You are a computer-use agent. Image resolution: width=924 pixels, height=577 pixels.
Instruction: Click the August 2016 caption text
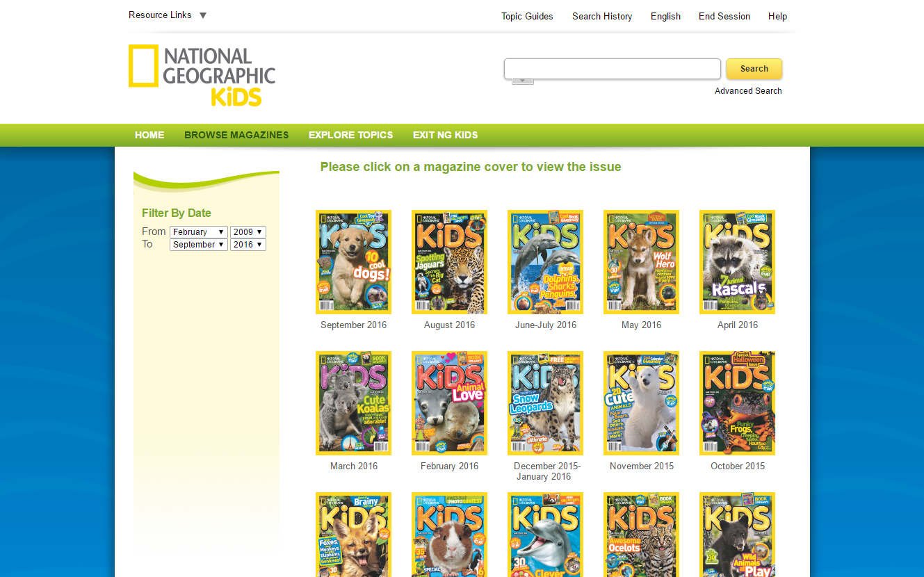(x=449, y=325)
